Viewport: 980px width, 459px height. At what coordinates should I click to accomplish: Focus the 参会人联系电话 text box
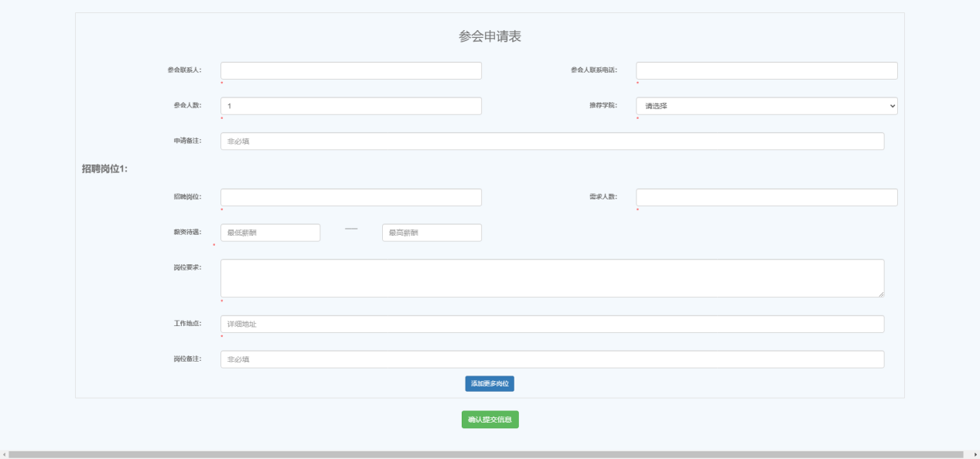coord(766,71)
